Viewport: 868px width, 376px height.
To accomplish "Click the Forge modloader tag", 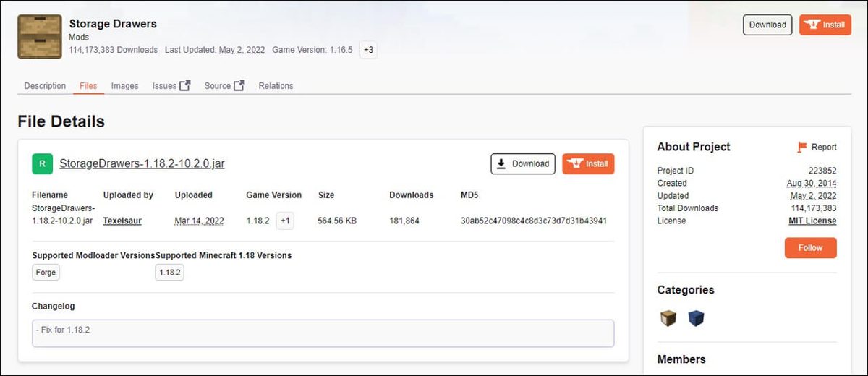I will click(46, 273).
